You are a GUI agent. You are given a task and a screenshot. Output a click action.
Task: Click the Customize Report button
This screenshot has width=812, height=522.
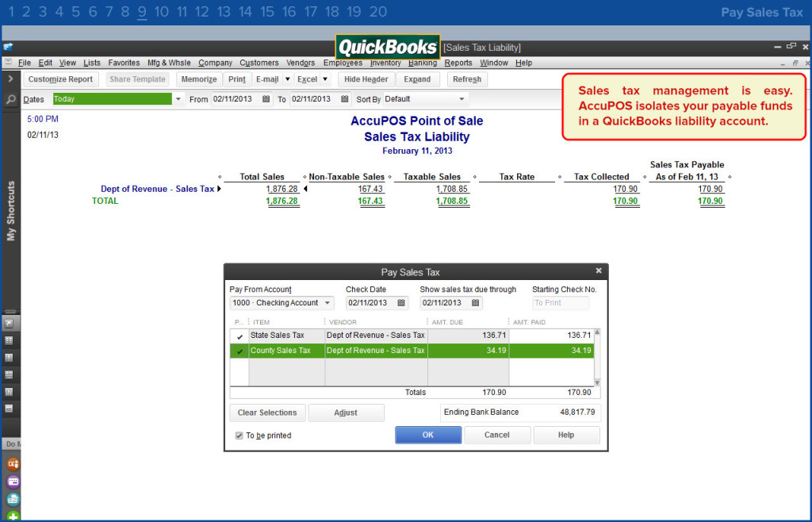click(x=60, y=79)
